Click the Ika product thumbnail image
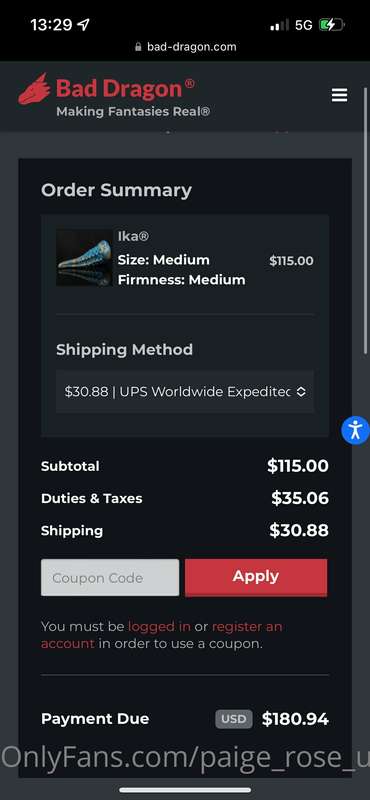 click(84, 257)
